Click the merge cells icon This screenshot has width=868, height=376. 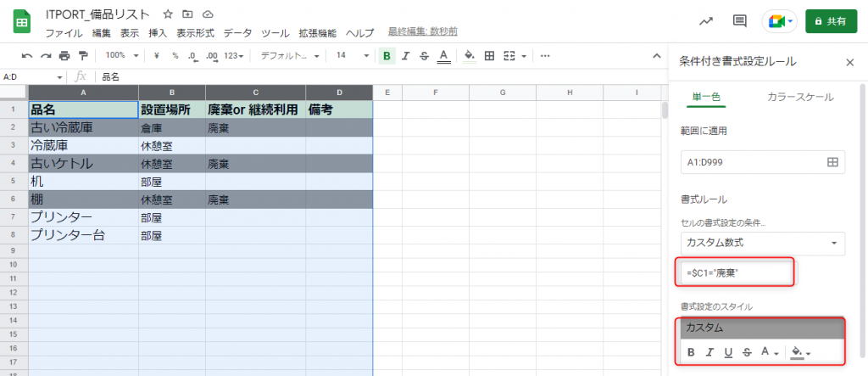click(509, 56)
